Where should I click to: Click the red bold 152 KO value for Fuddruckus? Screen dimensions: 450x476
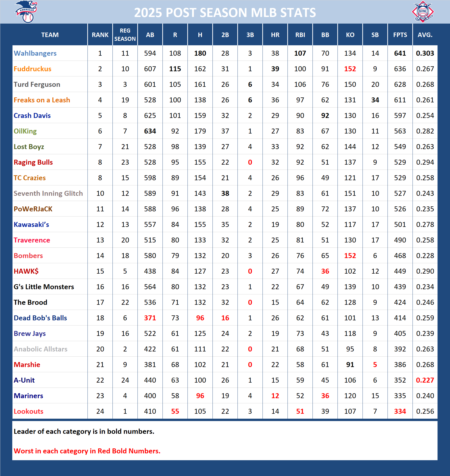350,69
